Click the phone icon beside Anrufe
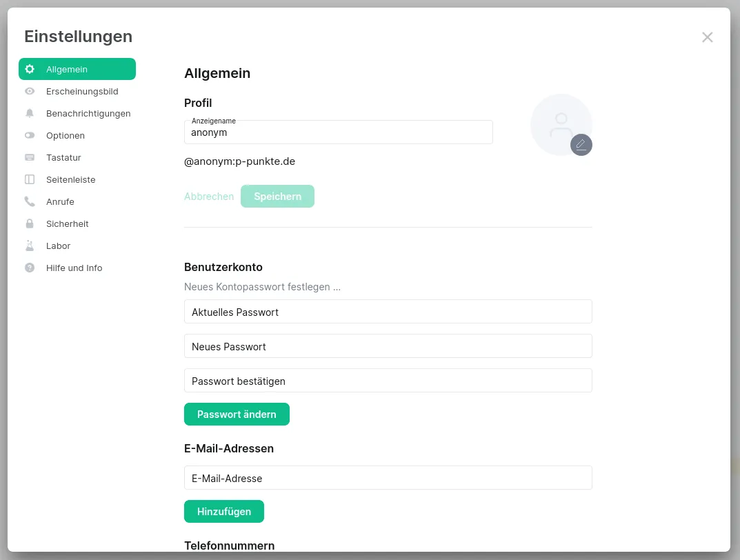The width and height of the screenshot is (740, 560). (x=30, y=201)
